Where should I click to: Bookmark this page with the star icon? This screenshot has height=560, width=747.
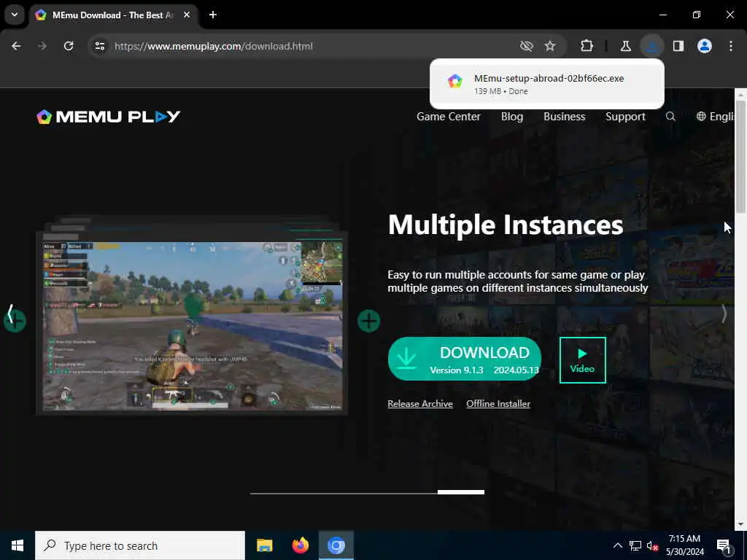point(550,46)
